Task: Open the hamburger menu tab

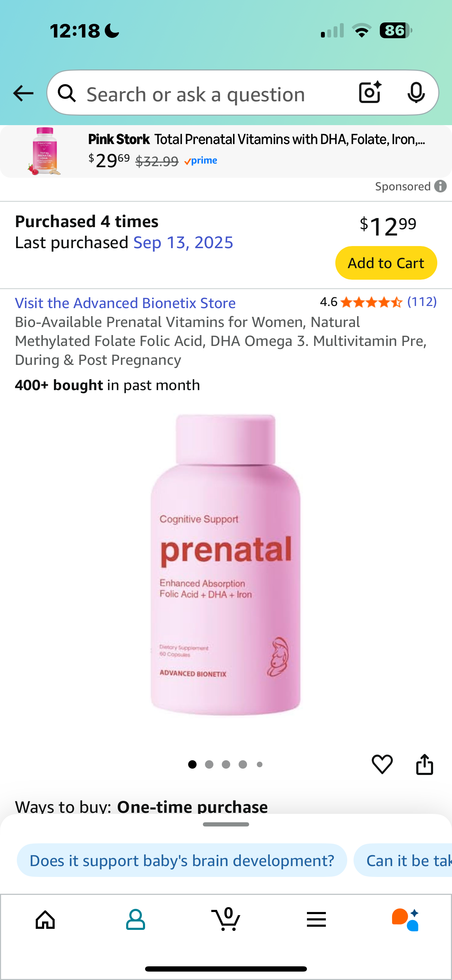Action: [x=316, y=920]
